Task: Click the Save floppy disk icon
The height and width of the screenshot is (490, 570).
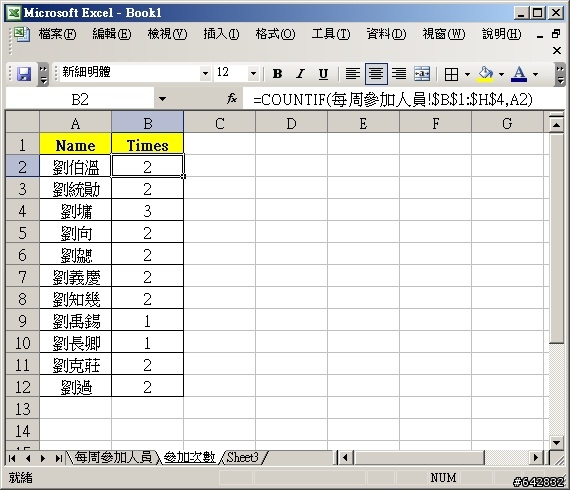Action: (x=24, y=74)
